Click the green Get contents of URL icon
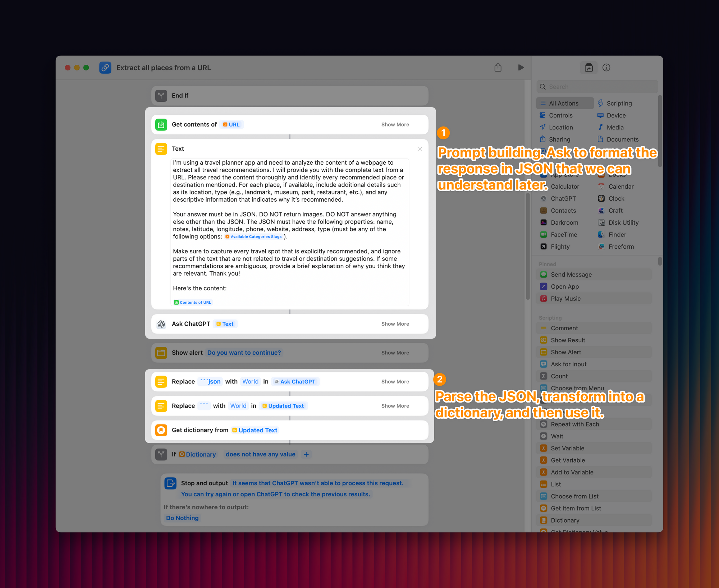 coord(161,125)
